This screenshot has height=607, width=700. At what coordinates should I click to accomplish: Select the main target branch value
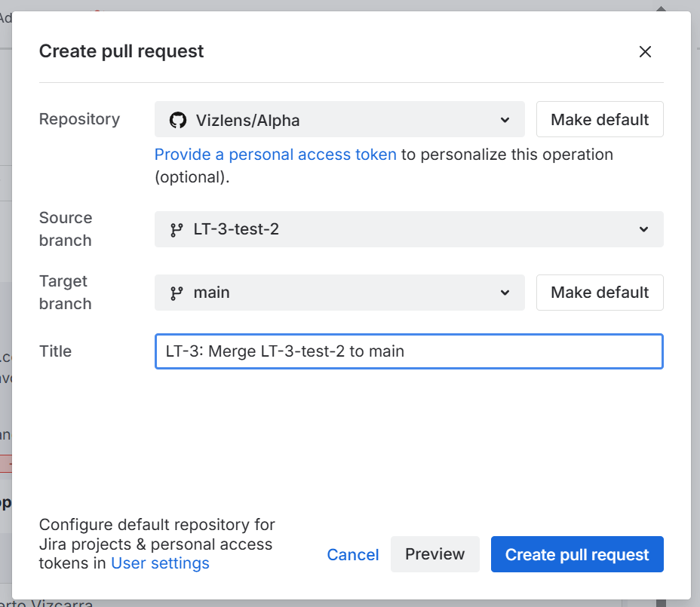(x=212, y=293)
